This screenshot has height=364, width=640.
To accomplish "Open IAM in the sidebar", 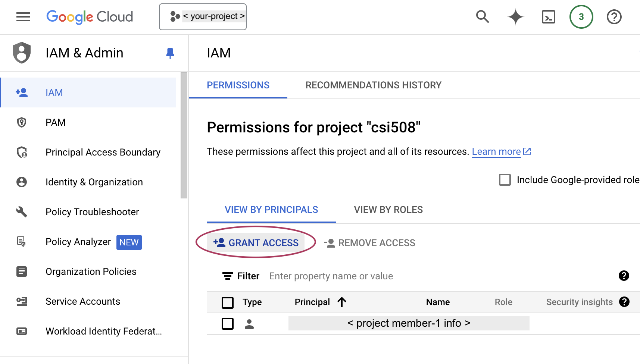I will click(x=88, y=92).
